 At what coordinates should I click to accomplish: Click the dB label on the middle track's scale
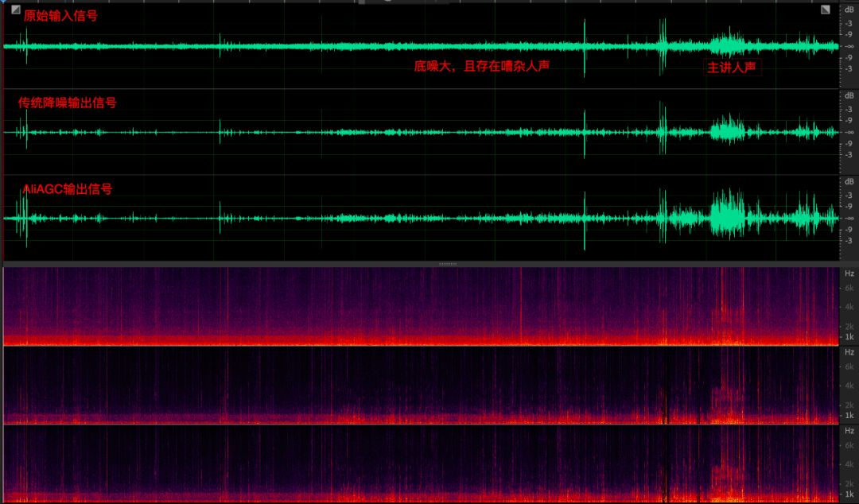click(848, 96)
